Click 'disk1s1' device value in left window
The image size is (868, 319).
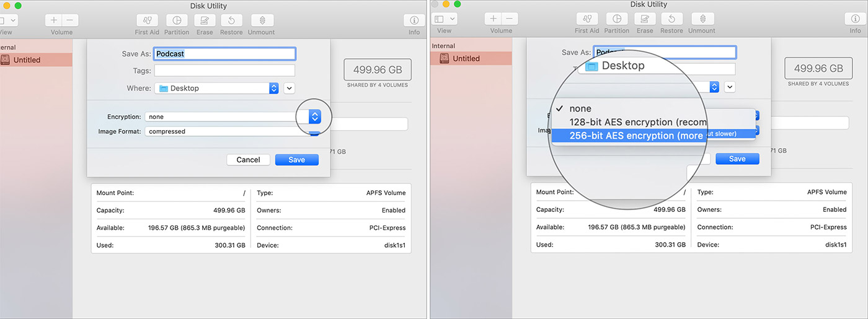coord(395,245)
